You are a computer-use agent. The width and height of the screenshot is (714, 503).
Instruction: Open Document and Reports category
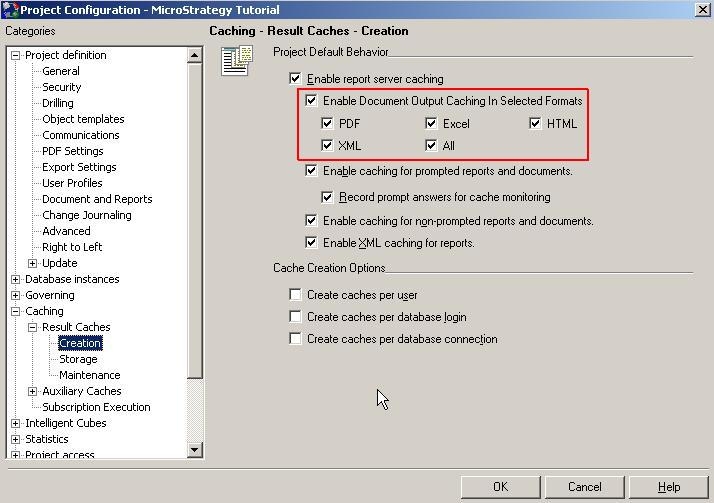coord(97,199)
